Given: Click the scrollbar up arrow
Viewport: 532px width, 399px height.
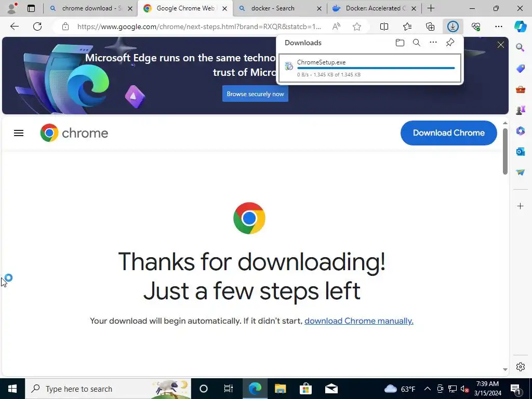Looking at the screenshot, I should click(505, 123).
